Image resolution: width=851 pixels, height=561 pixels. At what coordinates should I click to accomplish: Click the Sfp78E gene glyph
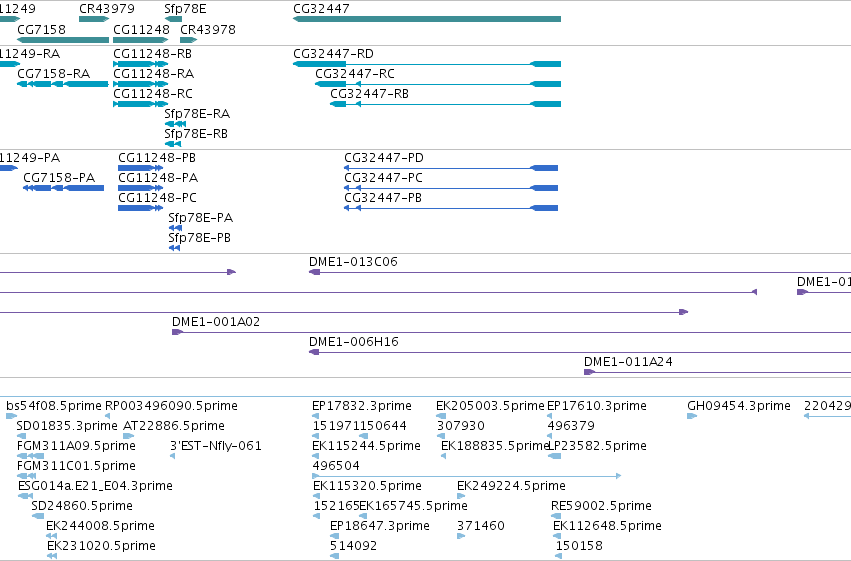[173, 19]
